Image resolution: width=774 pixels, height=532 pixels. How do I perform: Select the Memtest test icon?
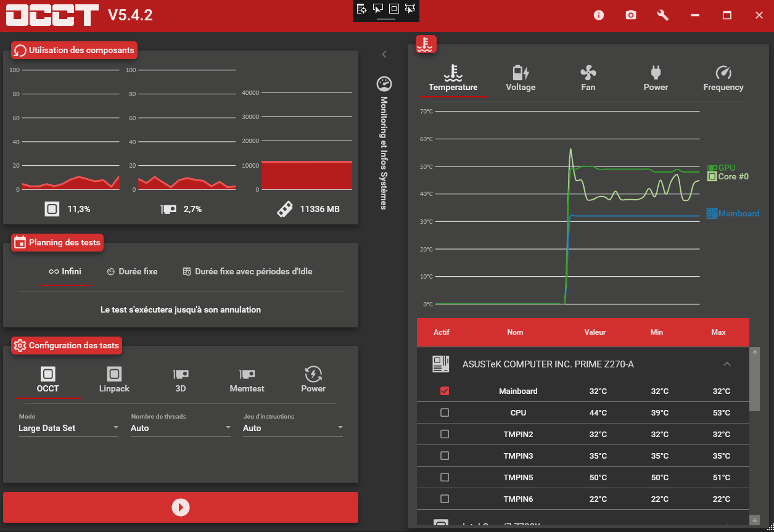click(247, 374)
